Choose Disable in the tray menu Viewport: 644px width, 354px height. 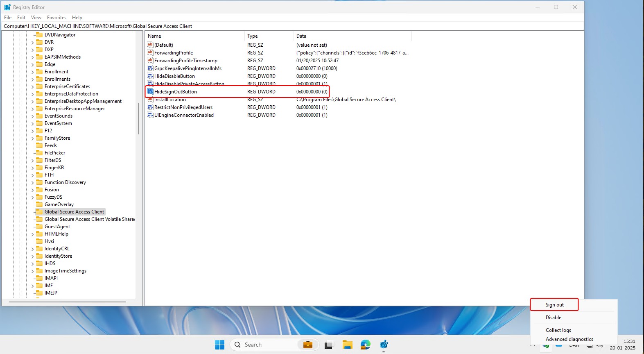coord(554,318)
